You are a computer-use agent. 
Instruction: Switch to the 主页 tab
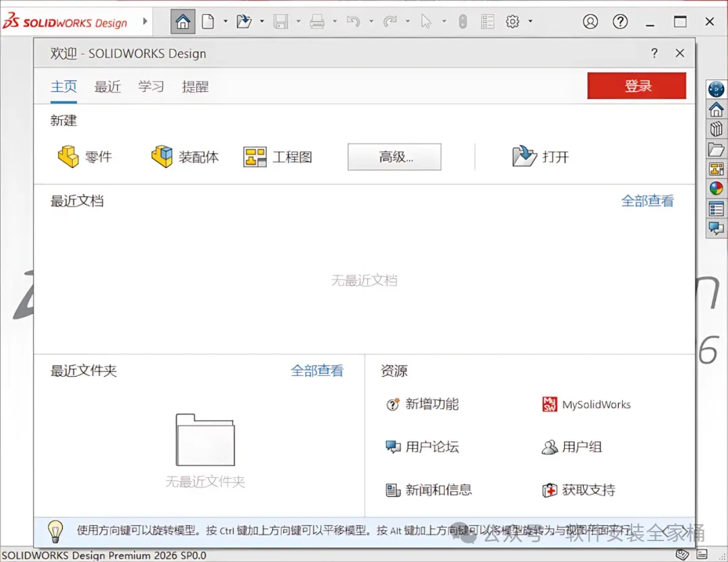click(63, 87)
